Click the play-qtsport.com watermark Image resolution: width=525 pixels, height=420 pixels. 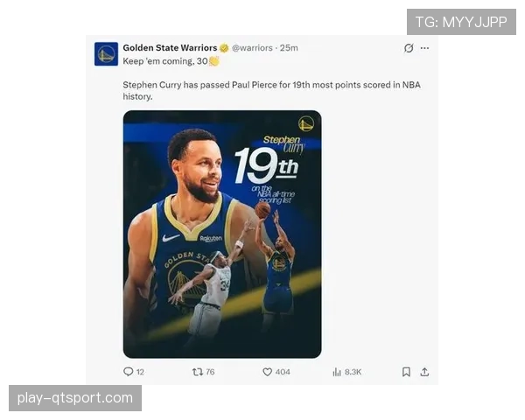[x=75, y=398]
